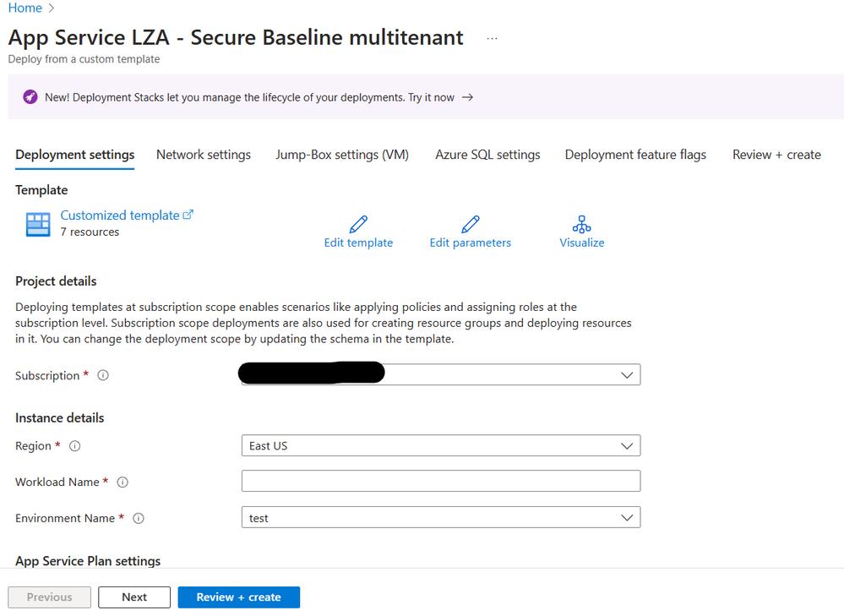The height and width of the screenshot is (616, 844).
Task: Click the "Project details" heading
Action: (56, 281)
